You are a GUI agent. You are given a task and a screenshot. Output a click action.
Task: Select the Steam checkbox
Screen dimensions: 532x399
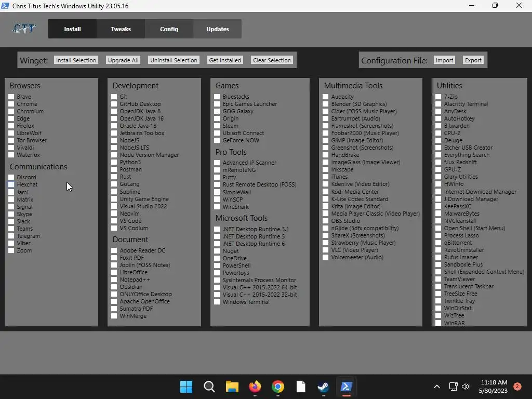217,126
